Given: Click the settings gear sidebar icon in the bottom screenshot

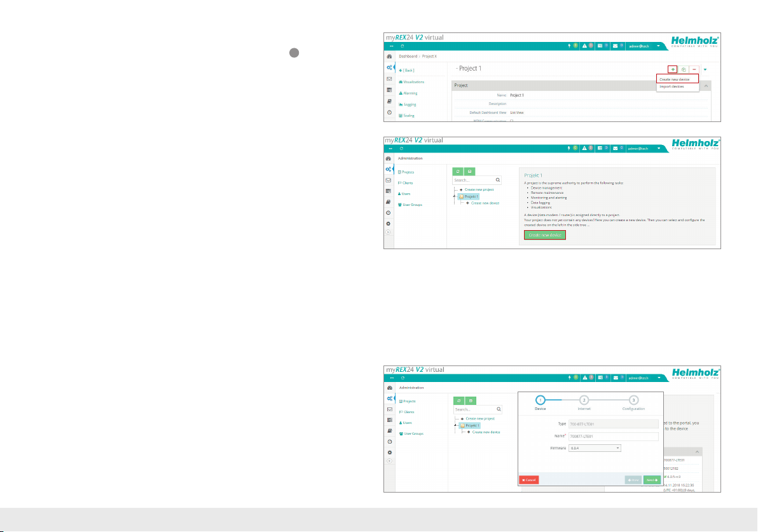Looking at the screenshot, I should [390, 453].
